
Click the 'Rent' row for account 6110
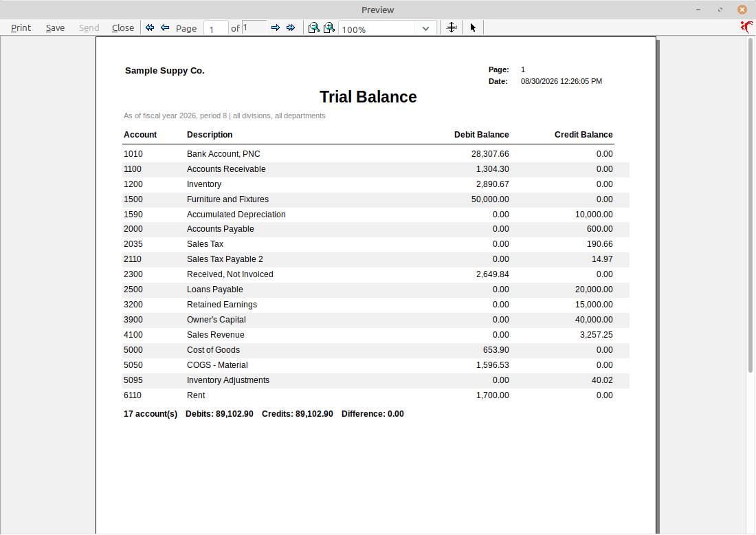coord(375,395)
